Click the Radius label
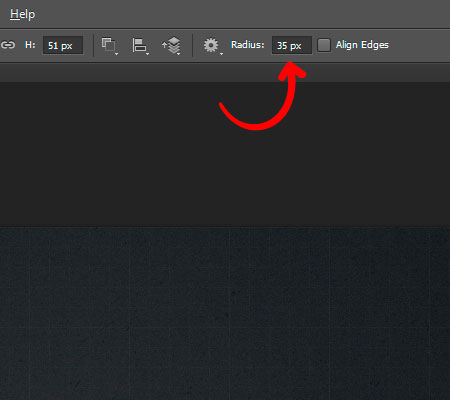 (x=248, y=45)
